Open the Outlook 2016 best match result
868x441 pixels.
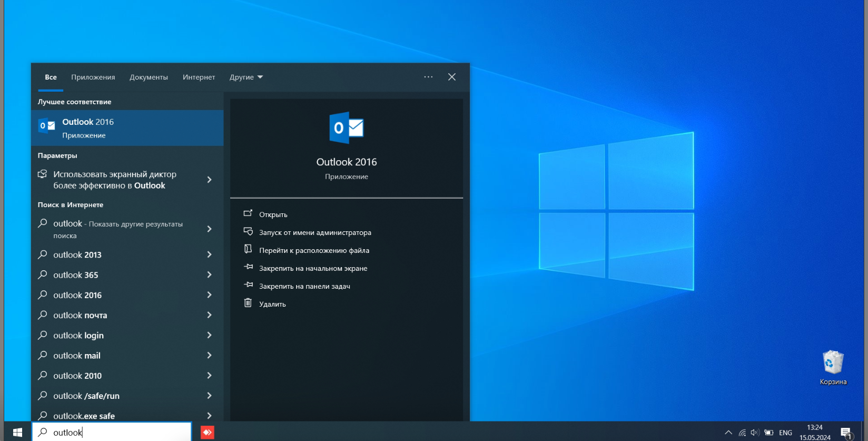(x=127, y=128)
